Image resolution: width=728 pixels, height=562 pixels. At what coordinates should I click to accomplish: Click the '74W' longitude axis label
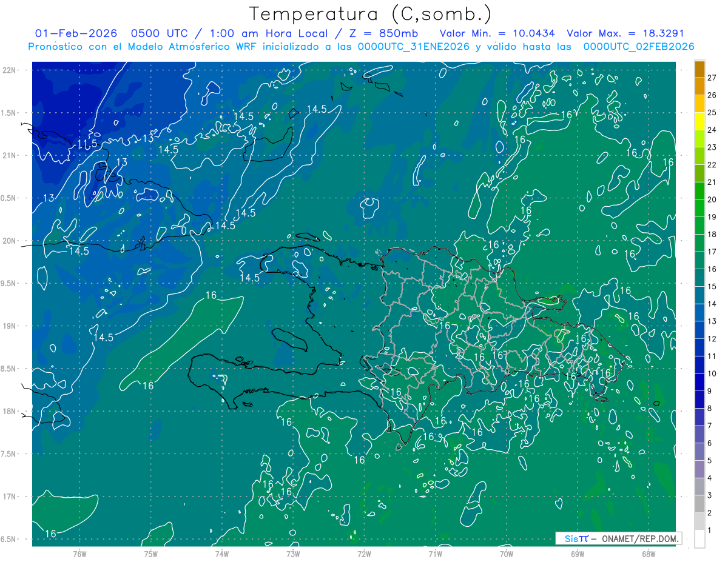tap(222, 554)
